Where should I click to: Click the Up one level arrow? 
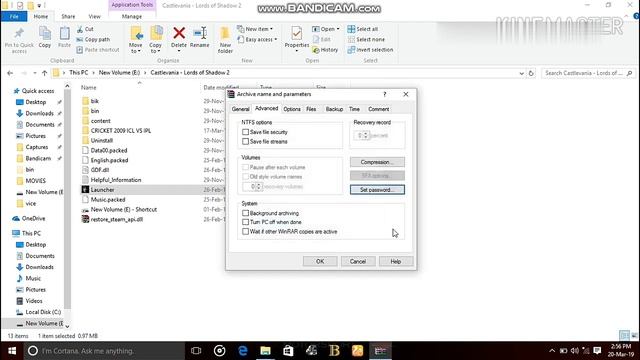(44, 73)
